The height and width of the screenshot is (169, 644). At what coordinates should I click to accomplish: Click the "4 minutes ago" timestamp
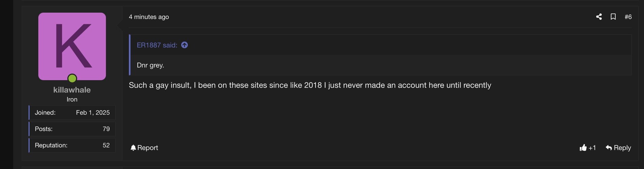[149, 17]
